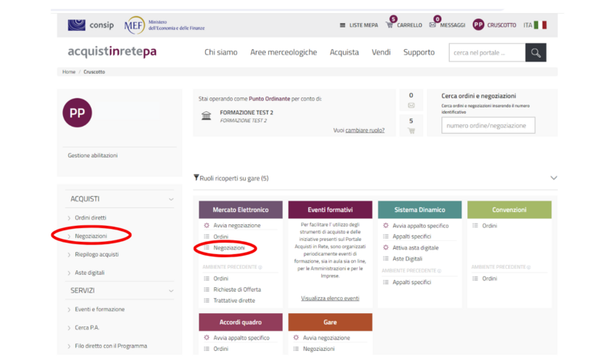This screenshot has height=364, width=615.
Task: Click the cart icon under the 5 counter
Action: pyautogui.click(x=411, y=131)
